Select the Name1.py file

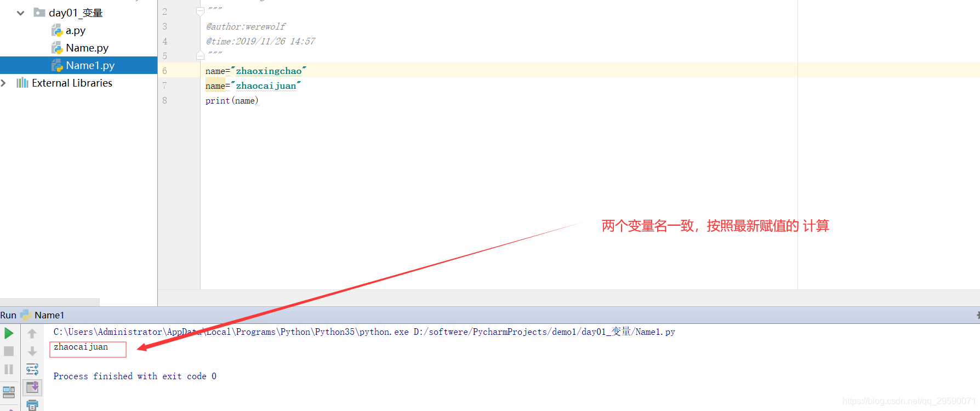(78, 65)
